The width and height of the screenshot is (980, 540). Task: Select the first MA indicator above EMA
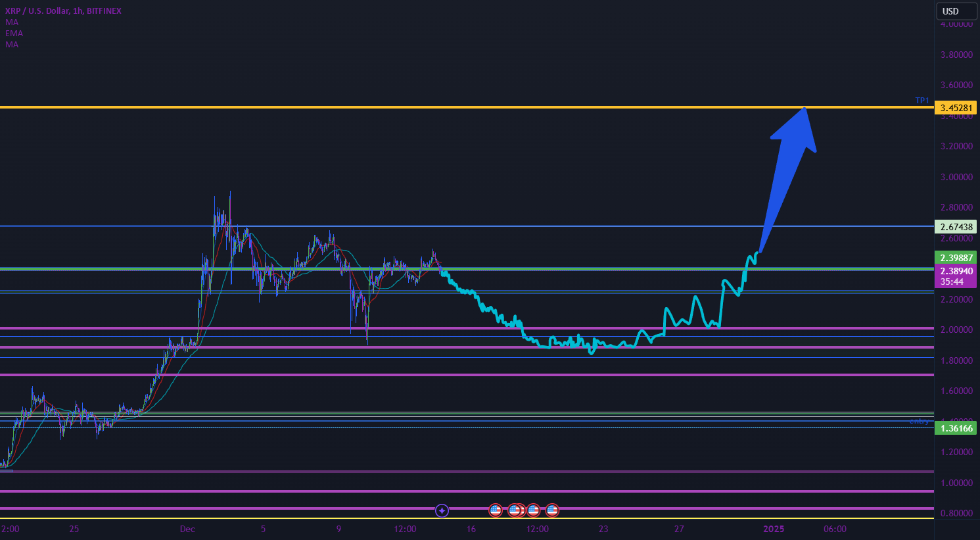coord(12,22)
